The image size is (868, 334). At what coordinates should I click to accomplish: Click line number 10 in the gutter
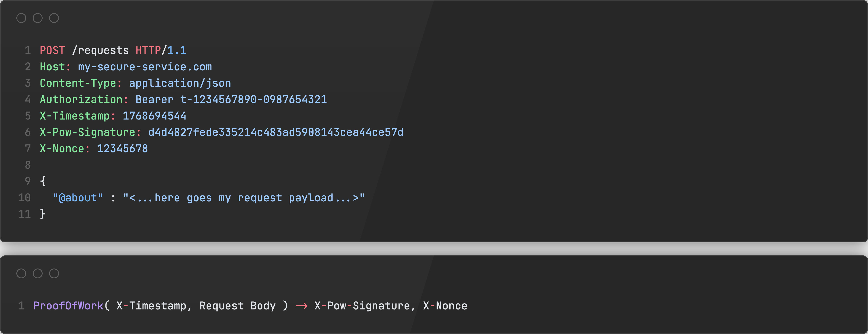point(25,198)
